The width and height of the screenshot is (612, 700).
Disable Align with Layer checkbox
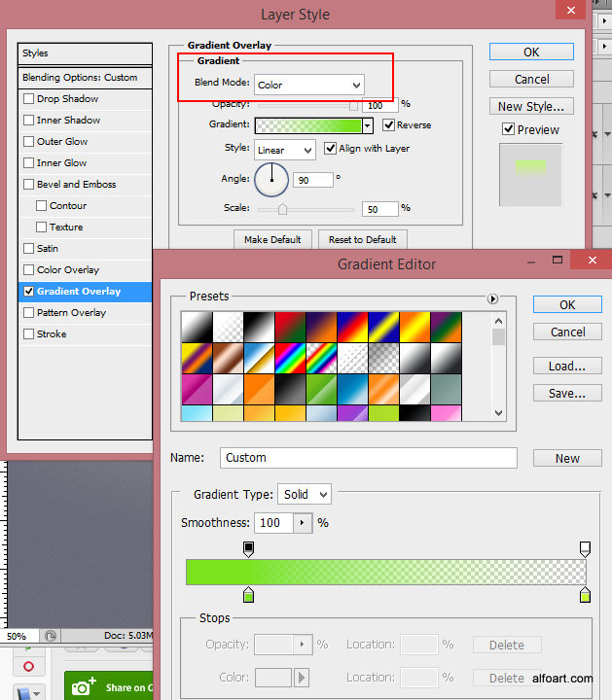pyautogui.click(x=331, y=149)
